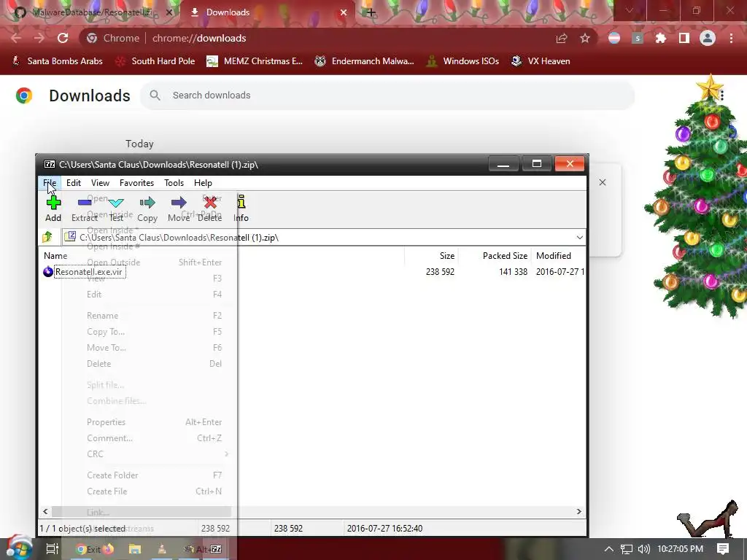Image resolution: width=747 pixels, height=560 pixels.
Task: Bookmark this page with the star icon
Action: pos(585,38)
